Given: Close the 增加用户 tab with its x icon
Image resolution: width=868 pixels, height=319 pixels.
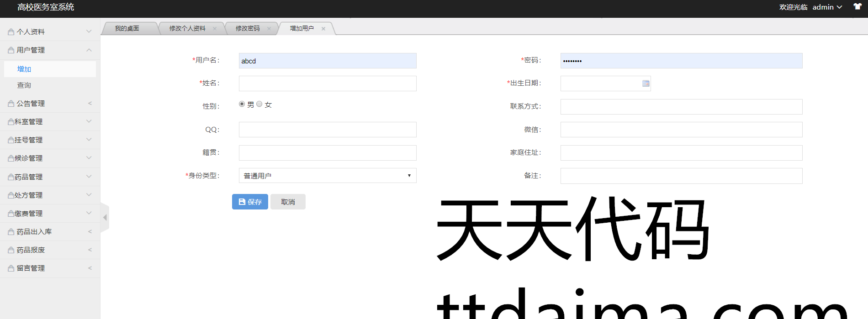Looking at the screenshot, I should point(323,29).
